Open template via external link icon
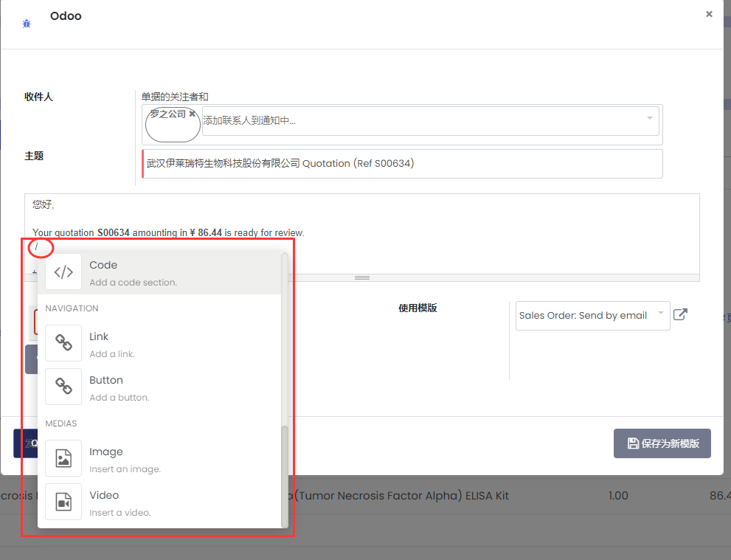Viewport: 731px width, 560px height. click(x=680, y=315)
